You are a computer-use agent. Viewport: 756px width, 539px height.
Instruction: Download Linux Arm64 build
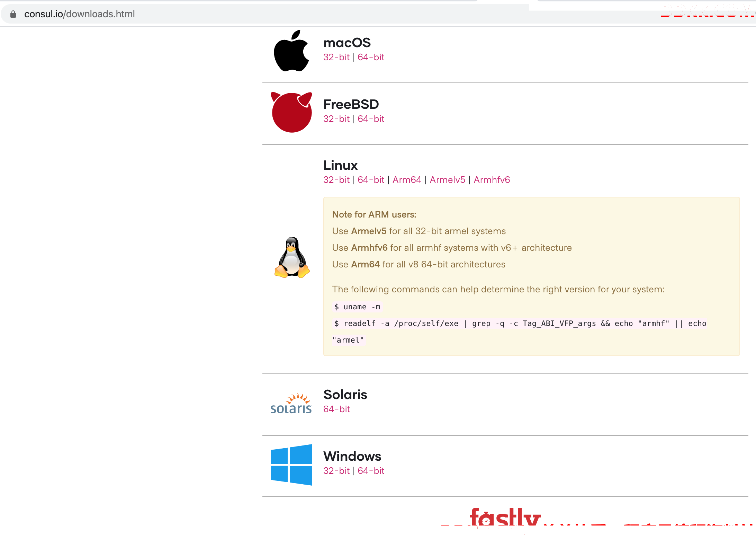[407, 180]
